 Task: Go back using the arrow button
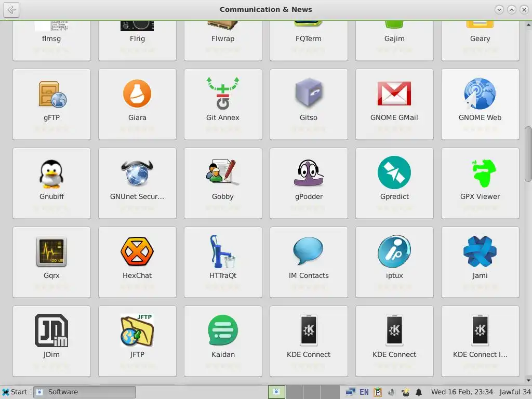click(11, 9)
